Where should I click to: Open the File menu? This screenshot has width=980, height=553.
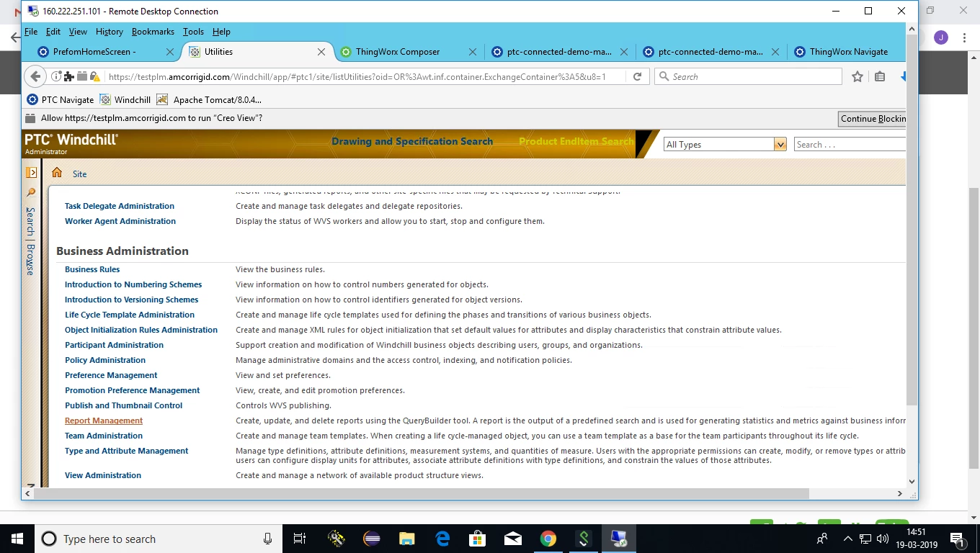point(31,32)
